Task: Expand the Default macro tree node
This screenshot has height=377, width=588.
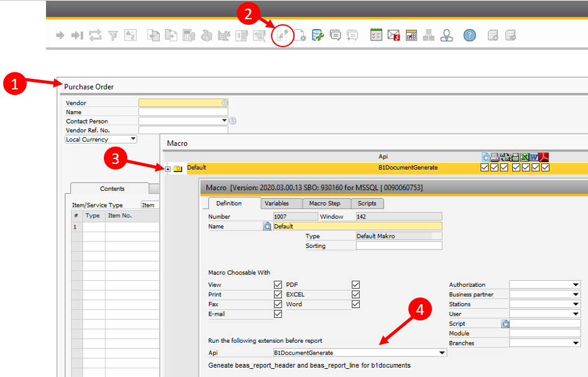Action: tap(168, 168)
